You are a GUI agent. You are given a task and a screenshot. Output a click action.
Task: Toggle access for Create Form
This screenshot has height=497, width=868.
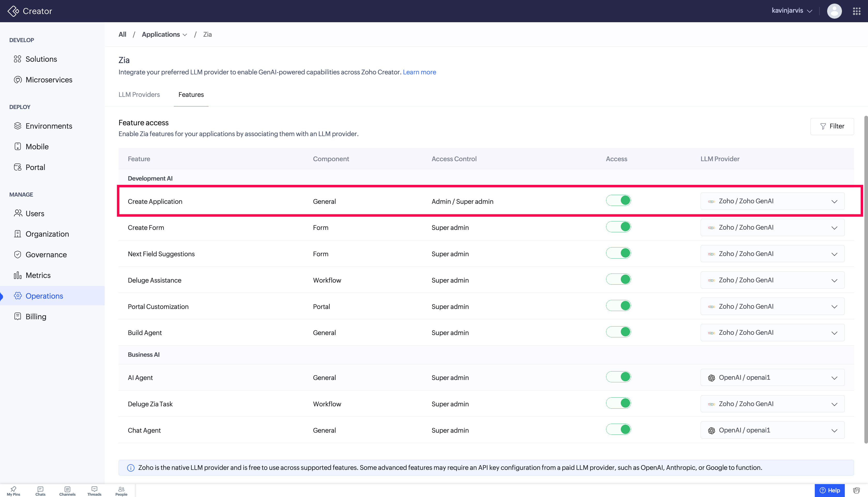618,227
